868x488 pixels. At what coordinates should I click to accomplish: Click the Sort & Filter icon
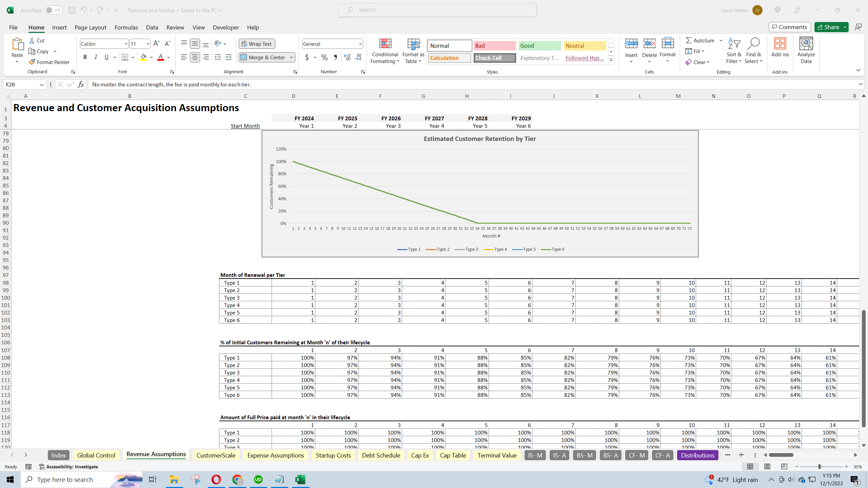click(x=734, y=44)
